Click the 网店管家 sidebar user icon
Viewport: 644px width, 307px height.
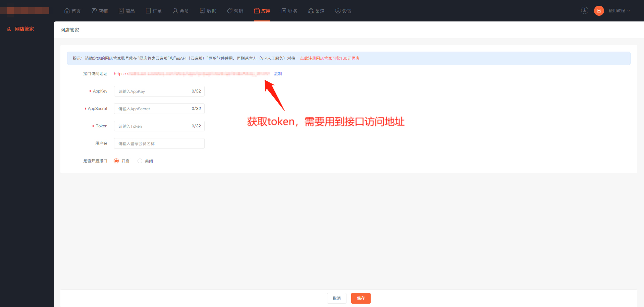[x=9, y=29]
